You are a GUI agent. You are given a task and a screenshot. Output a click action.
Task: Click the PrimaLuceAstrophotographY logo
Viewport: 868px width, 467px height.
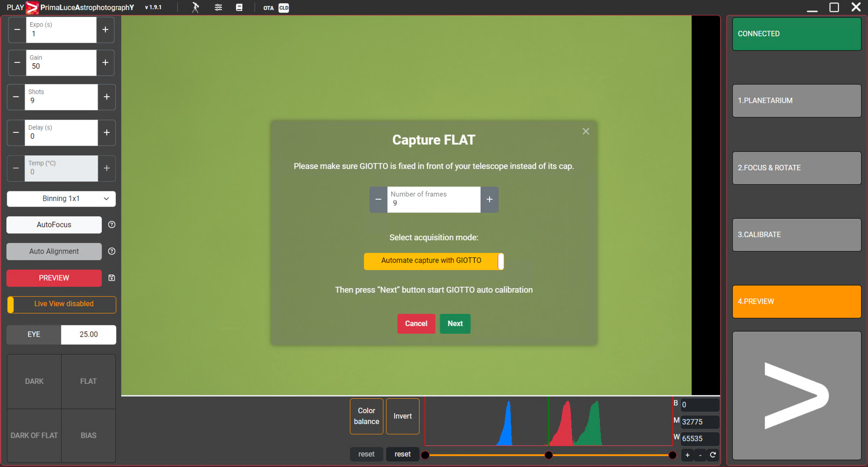coord(80,8)
